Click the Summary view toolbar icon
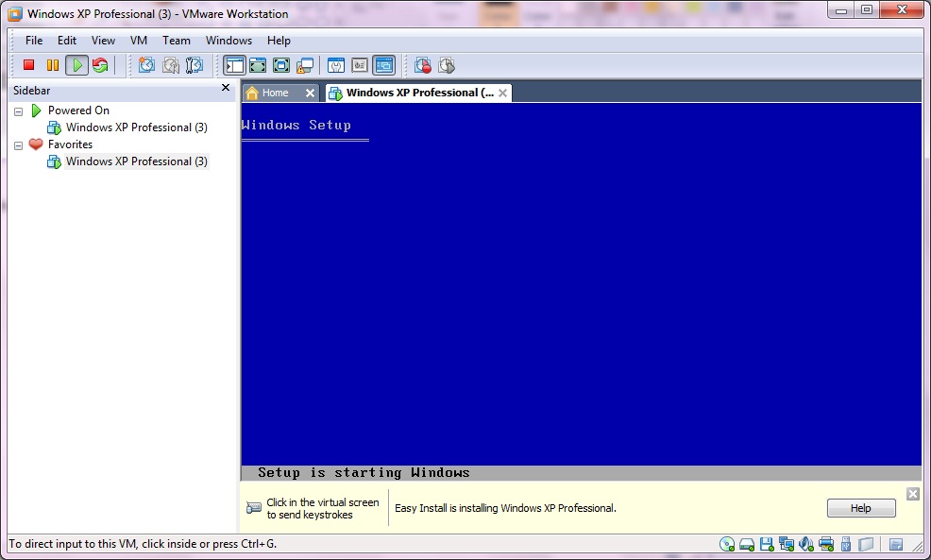This screenshot has width=931, height=560. [336, 65]
